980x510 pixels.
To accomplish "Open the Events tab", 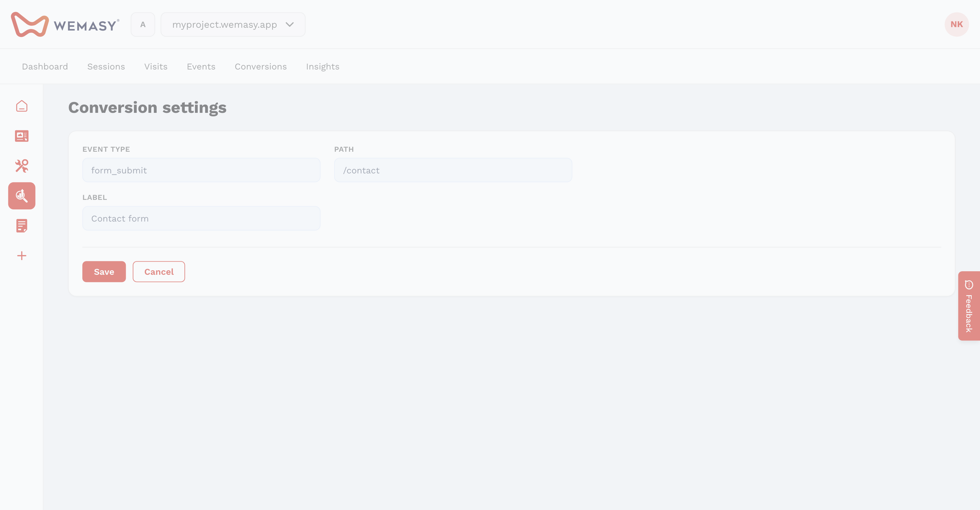I will click(201, 67).
